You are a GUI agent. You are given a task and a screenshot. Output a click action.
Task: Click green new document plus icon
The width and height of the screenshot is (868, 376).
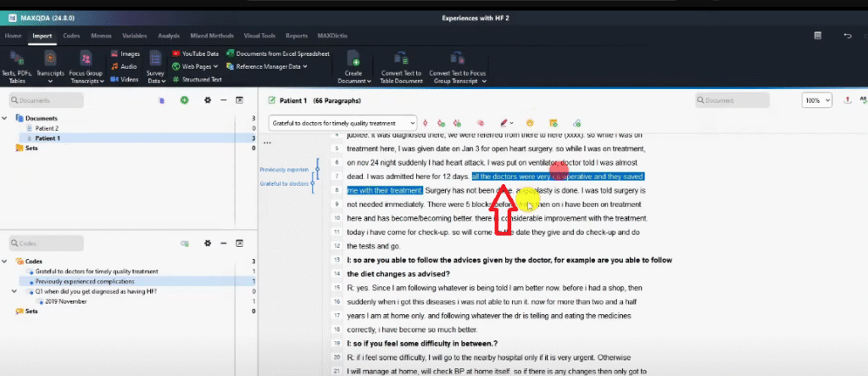tap(184, 100)
